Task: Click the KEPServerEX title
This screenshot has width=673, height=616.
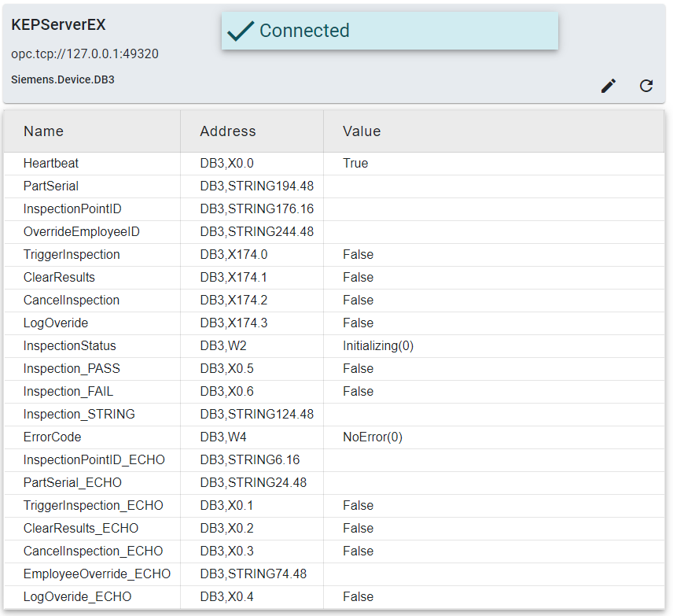Action: (58, 25)
